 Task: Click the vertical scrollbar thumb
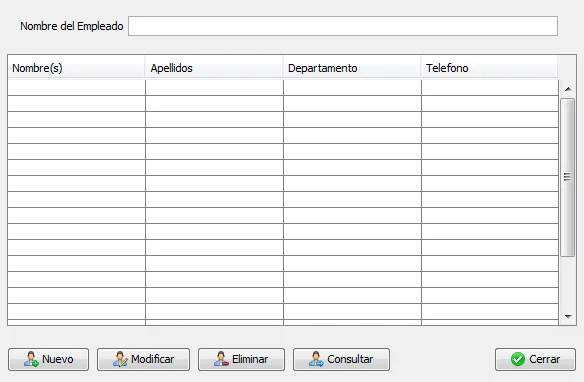(568, 177)
